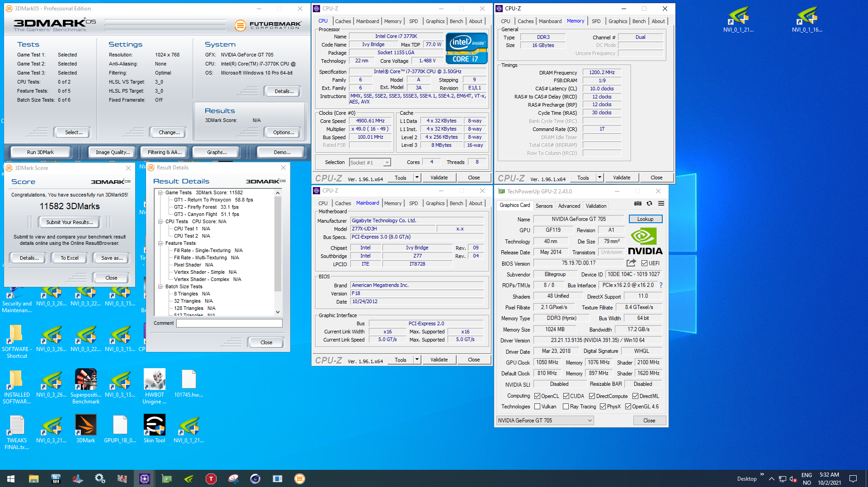This screenshot has height=487, width=868.
Task: Open GPUPI_1B_0 file icon on desktop
Action: [x=120, y=429]
